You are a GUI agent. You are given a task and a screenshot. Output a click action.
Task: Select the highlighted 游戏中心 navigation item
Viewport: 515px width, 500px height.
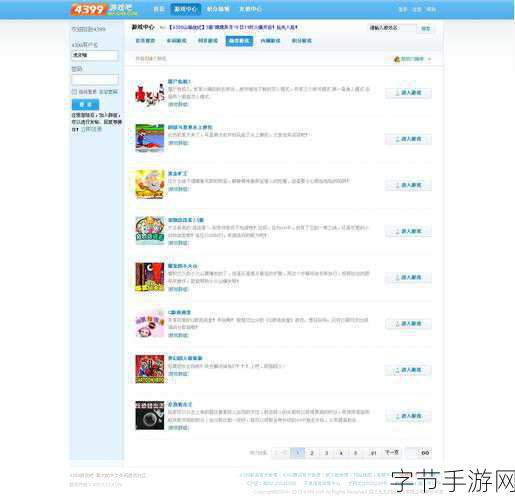pos(186,9)
